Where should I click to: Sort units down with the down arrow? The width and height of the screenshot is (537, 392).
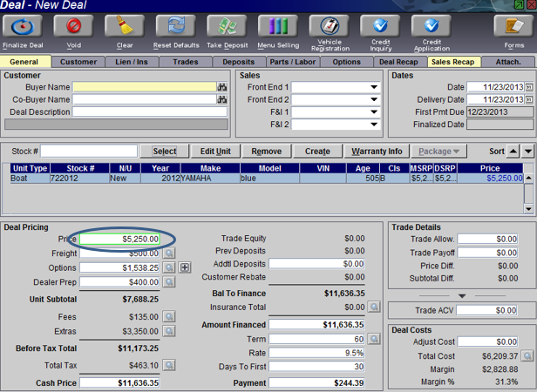pos(528,151)
